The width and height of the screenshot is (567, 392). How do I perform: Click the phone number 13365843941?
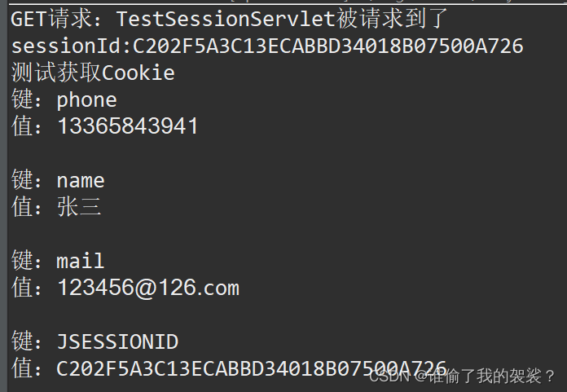[128, 126]
